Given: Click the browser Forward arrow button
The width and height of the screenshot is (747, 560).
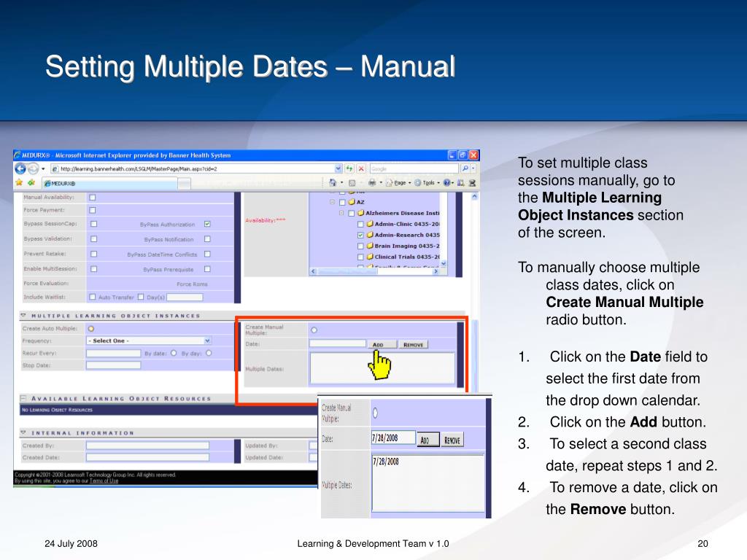Looking at the screenshot, I should [33, 168].
